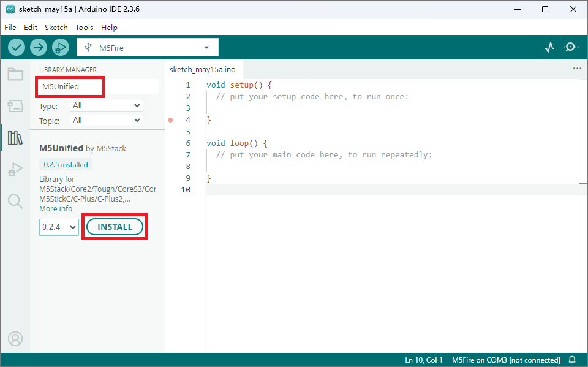
Task: Click the M5Fire on COM3 status entry
Action: (x=506, y=360)
